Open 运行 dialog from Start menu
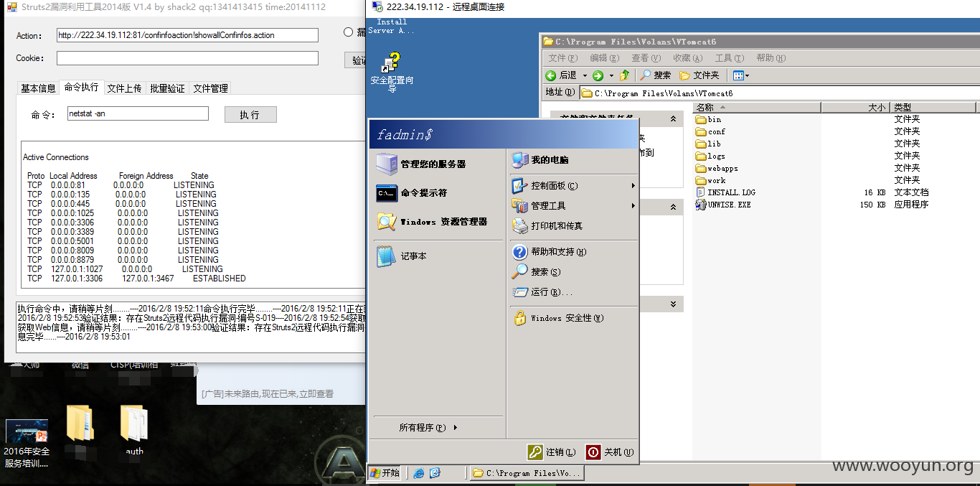Image resolution: width=980 pixels, height=486 pixels. (542, 292)
